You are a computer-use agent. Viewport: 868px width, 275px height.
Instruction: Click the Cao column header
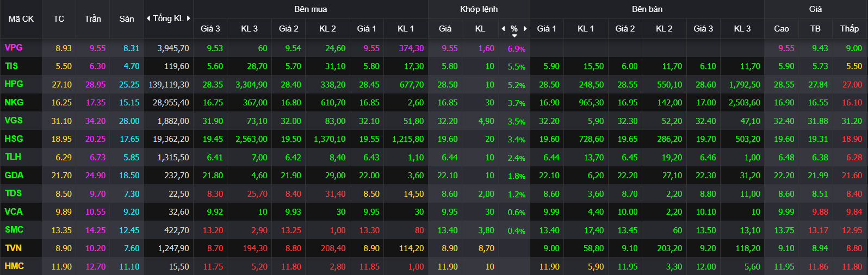pyautogui.click(x=782, y=29)
